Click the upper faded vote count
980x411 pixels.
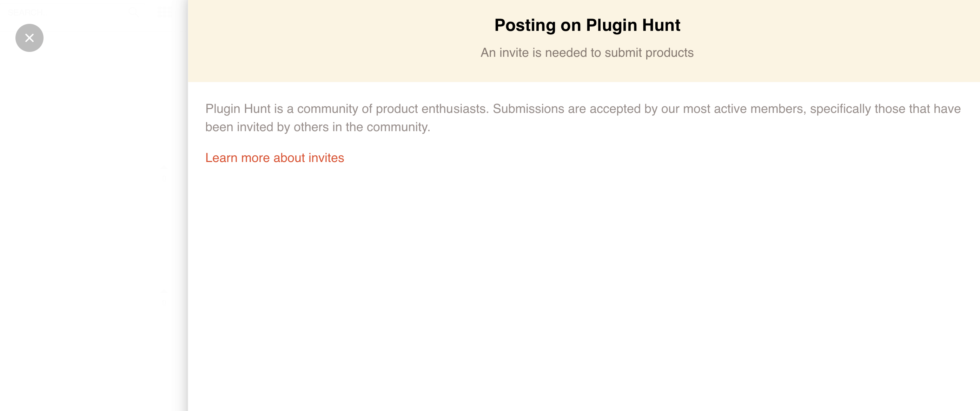click(164, 179)
